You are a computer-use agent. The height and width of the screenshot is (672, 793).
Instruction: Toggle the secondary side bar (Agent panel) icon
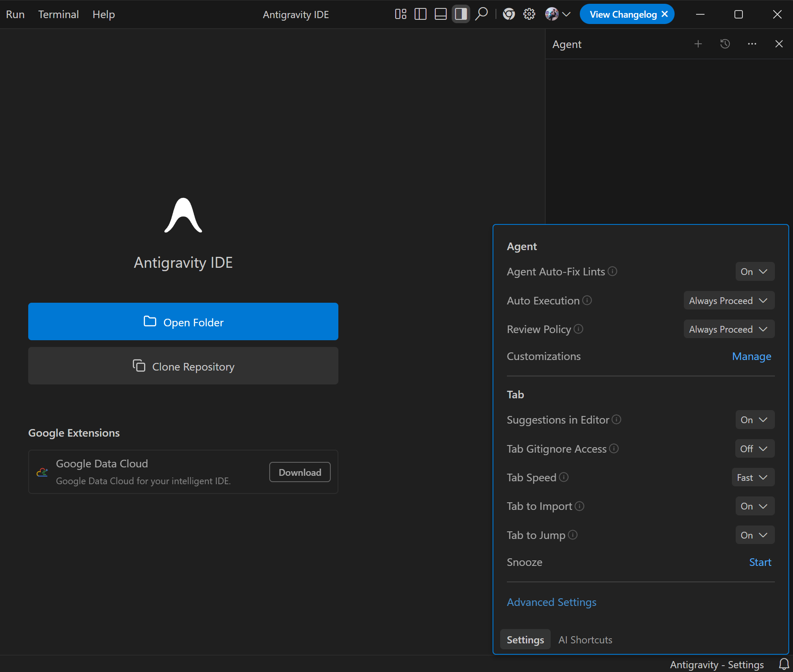(461, 14)
